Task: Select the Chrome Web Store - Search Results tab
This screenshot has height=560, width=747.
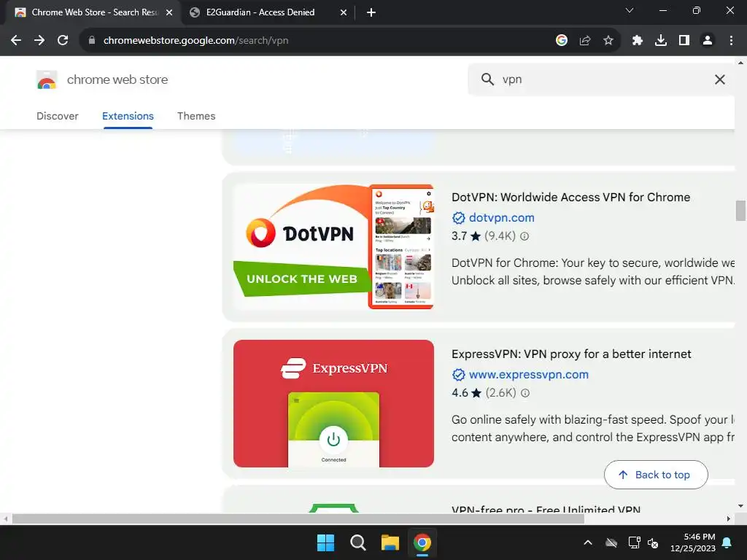Action: click(x=94, y=12)
